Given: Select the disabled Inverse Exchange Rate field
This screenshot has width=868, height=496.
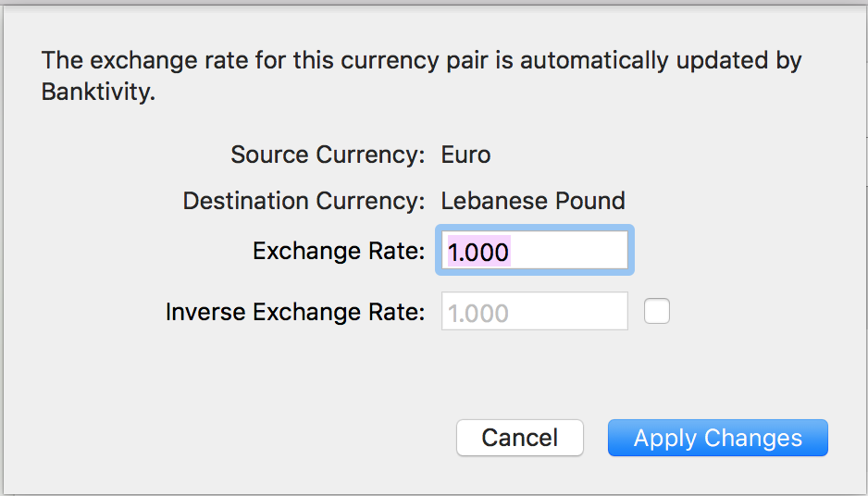Looking at the screenshot, I should tap(535, 311).
